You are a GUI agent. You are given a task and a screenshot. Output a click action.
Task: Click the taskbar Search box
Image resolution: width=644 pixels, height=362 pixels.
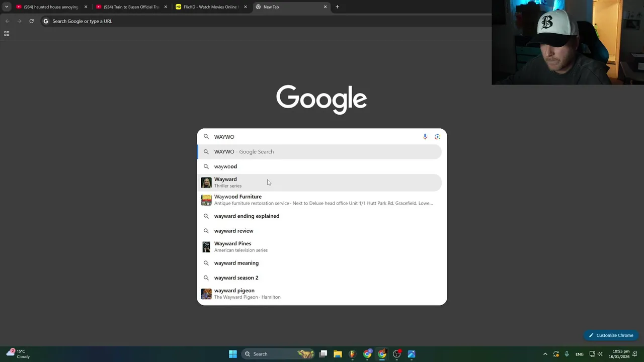(x=278, y=354)
